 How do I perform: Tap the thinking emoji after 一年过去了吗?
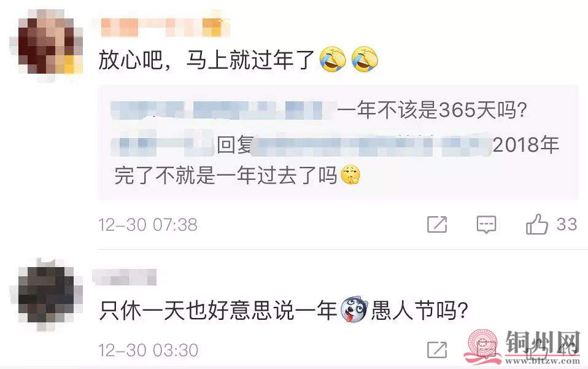350,175
